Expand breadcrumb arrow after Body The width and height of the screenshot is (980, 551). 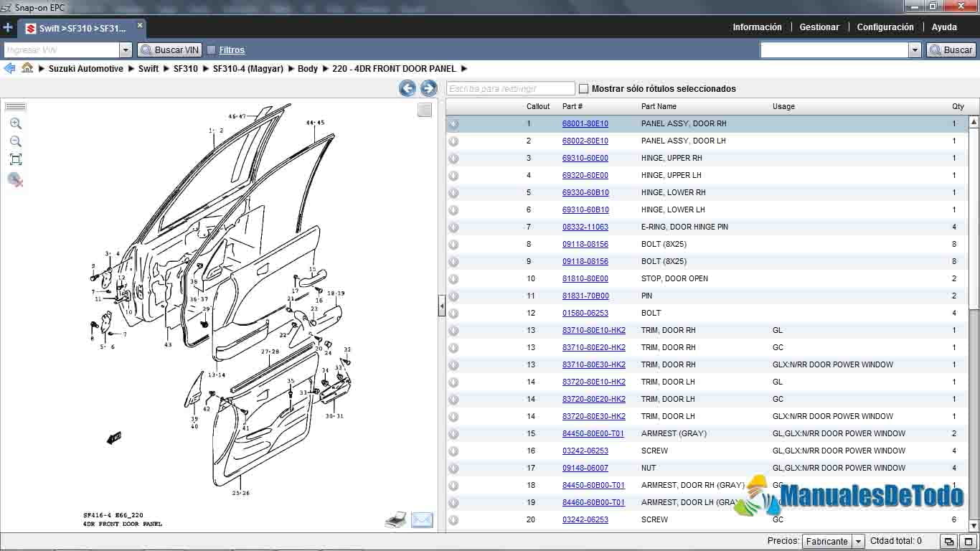click(x=325, y=69)
